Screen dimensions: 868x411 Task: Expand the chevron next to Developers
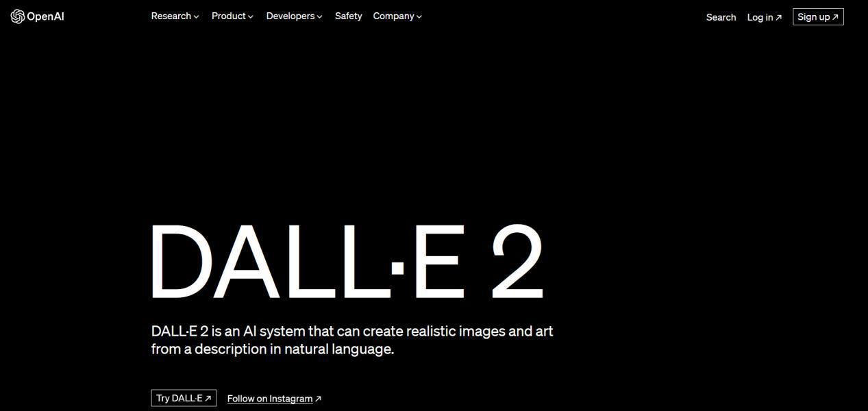pyautogui.click(x=320, y=16)
